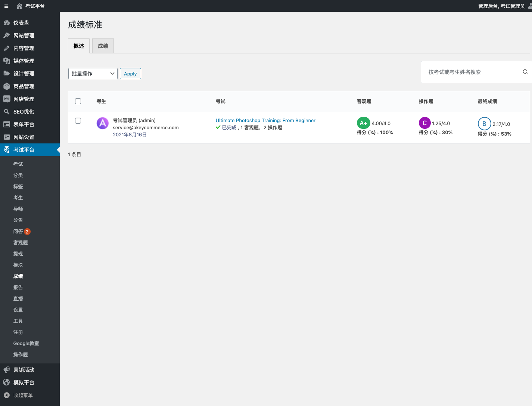Click the 网店管理 Woo icon
Viewport: 532px width, 406px height.
coord(7,99)
